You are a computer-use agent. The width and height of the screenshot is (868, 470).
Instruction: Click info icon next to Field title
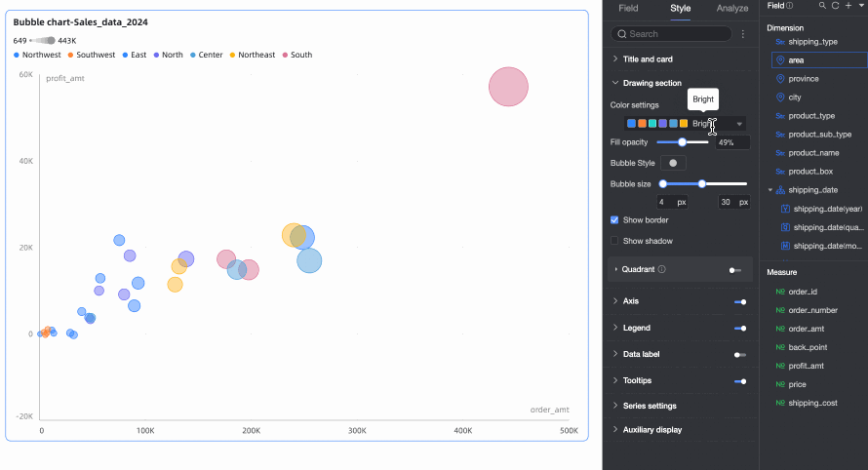coord(790,6)
